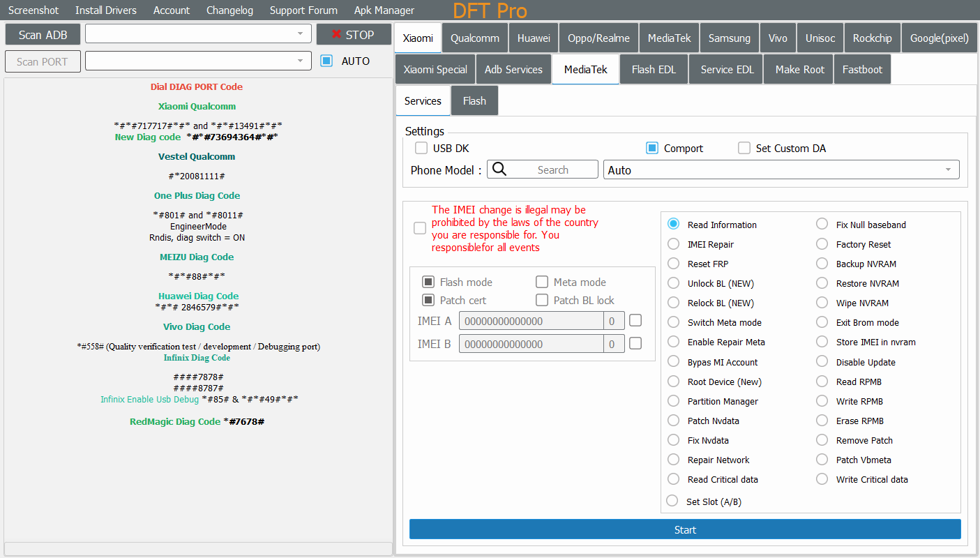Open the Install Drivers menu
Viewport: 980px width, 558px height.
tap(106, 10)
